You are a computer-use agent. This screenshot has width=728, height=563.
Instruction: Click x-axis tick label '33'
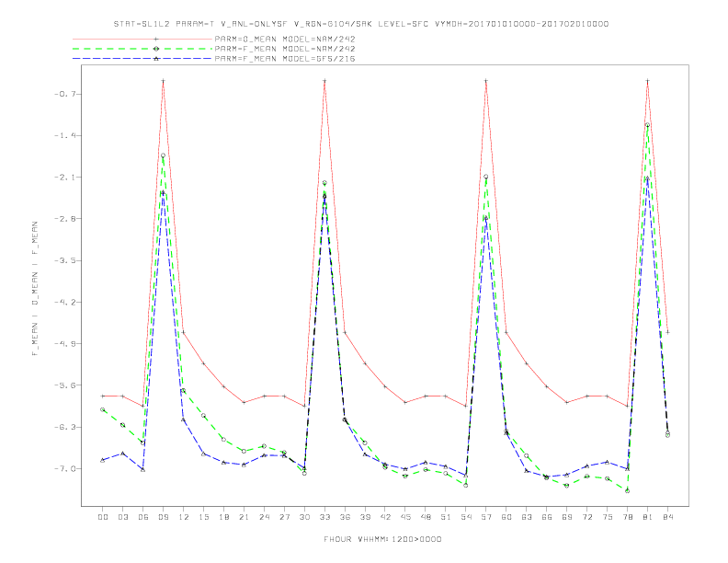click(x=324, y=517)
